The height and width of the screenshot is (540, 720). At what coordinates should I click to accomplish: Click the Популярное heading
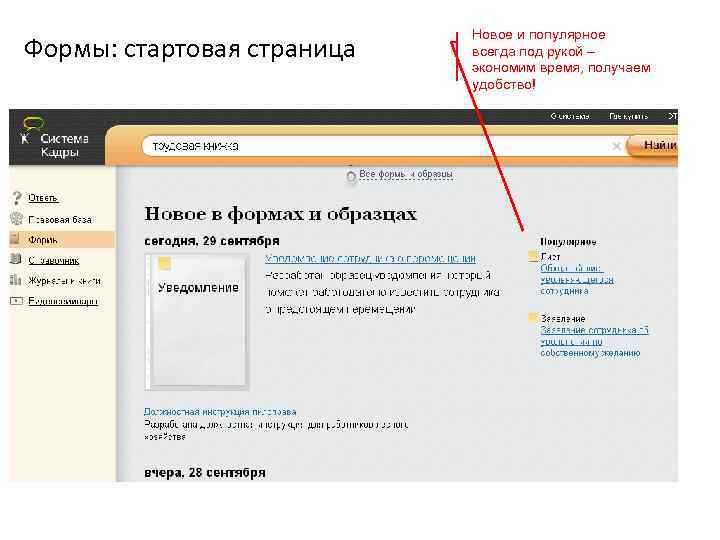click(568, 242)
